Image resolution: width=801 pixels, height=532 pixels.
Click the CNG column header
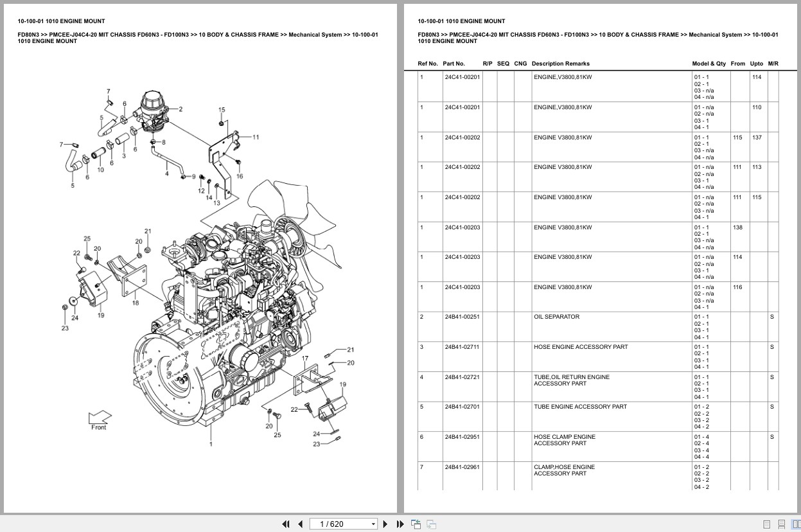tap(520, 64)
